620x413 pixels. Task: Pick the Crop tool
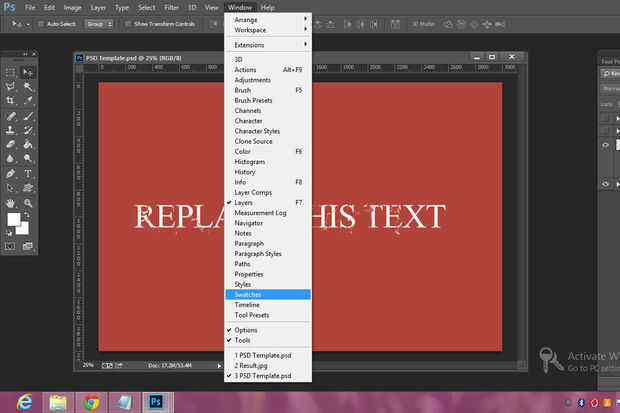[x=10, y=101]
